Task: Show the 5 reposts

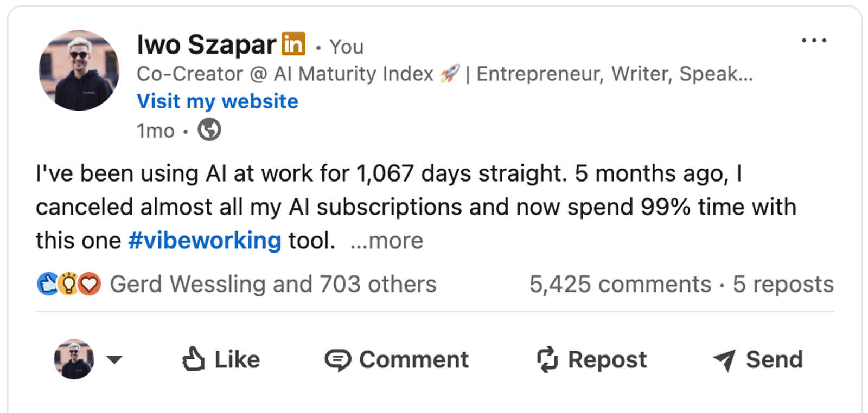Action: coord(783,284)
